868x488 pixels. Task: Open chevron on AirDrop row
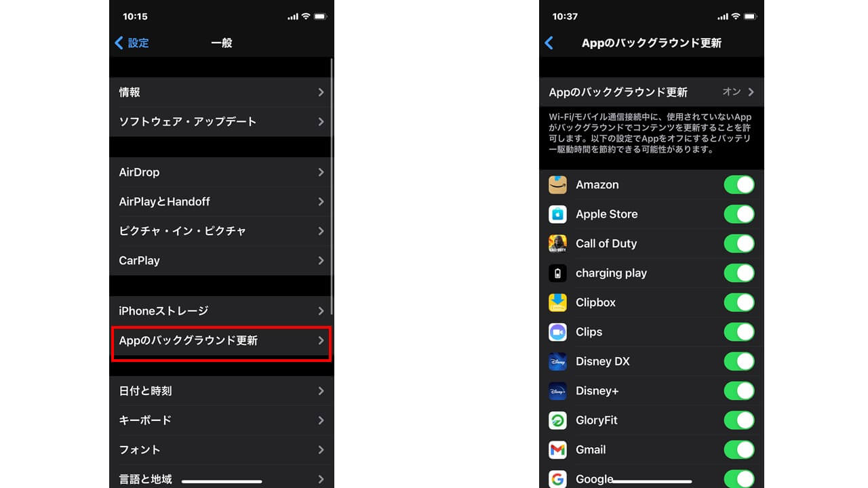point(321,172)
